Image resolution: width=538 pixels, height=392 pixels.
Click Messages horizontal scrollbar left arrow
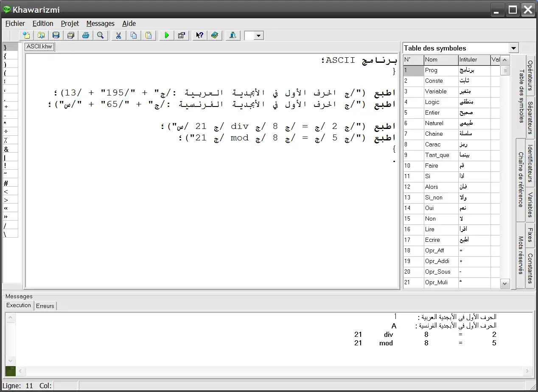pyautogui.click(x=20, y=371)
